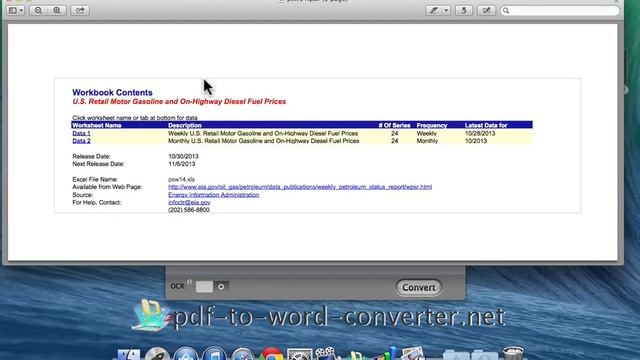Screen dimensions: 640x360
Task: Rotate the page using the toolbar
Action: (x=464, y=10)
